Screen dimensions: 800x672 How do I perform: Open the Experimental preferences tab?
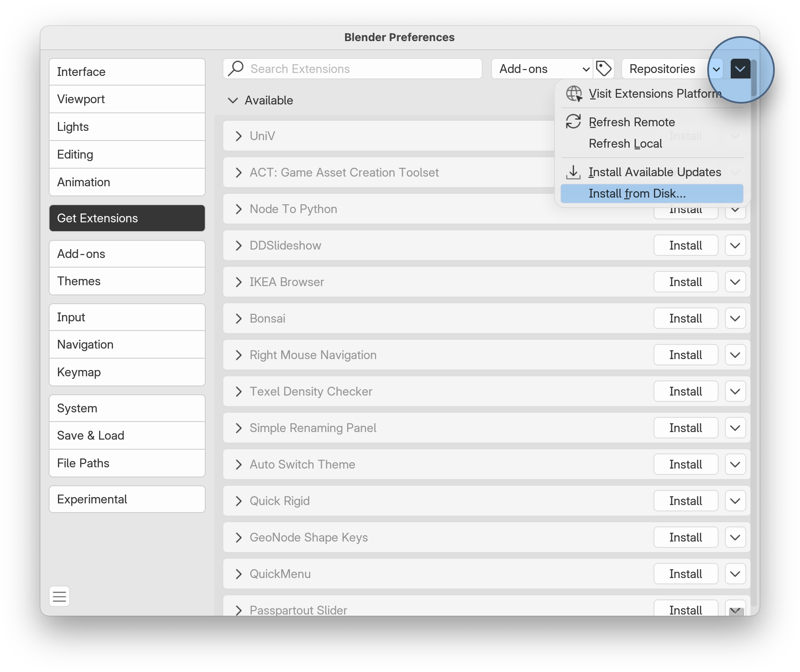[x=127, y=499]
